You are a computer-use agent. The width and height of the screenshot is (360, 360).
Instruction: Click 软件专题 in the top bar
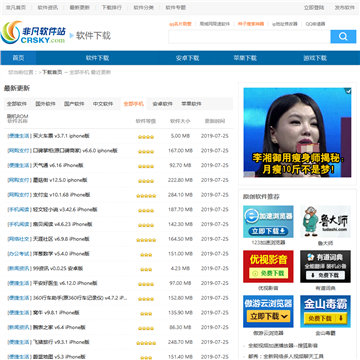tap(176, 7)
